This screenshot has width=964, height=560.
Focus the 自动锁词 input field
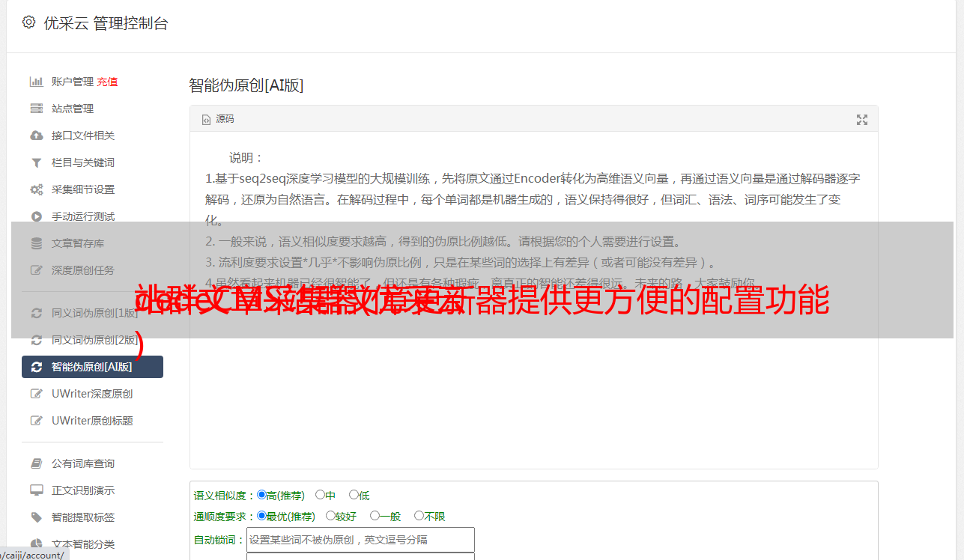pos(360,540)
